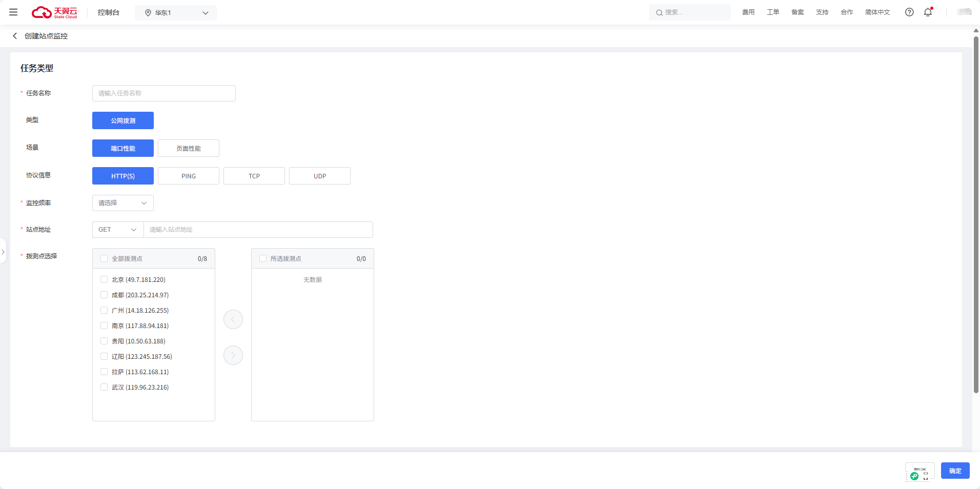The image size is (980, 489).
Task: Click the 0/8 count in 全部拨测点
Action: click(202, 259)
